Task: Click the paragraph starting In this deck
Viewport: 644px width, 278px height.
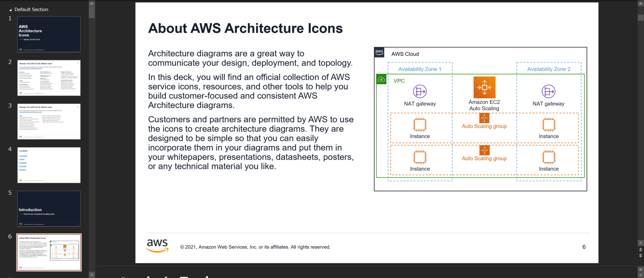Action: click(x=249, y=91)
